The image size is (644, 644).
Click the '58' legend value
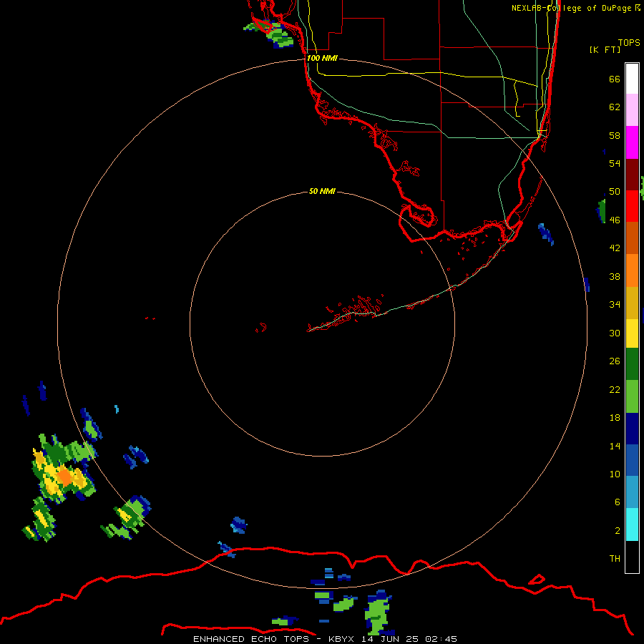pyautogui.click(x=615, y=135)
